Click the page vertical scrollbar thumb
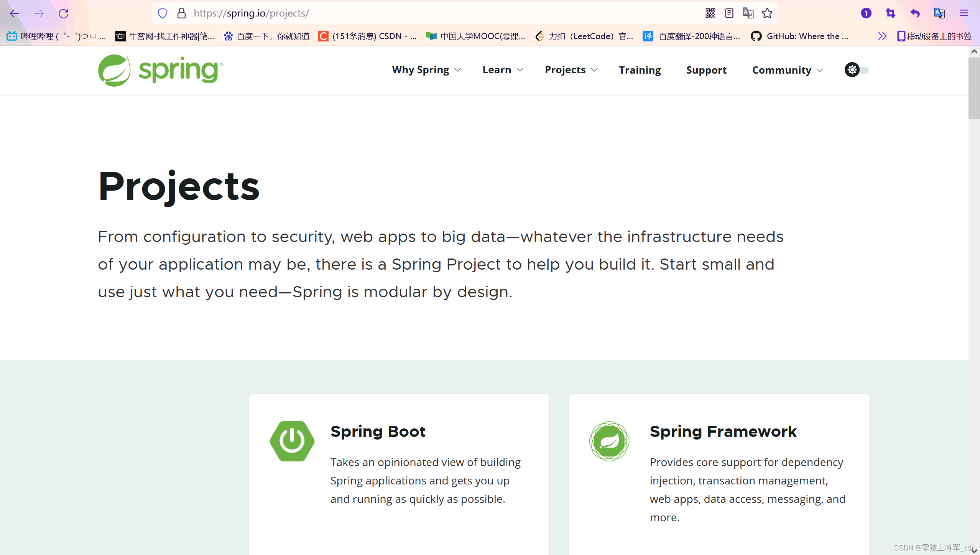 [974, 88]
